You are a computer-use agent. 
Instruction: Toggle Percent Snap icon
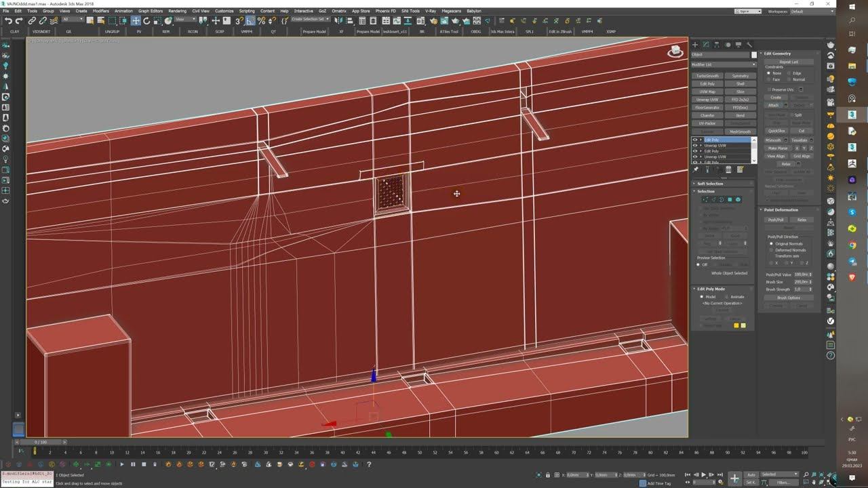tap(261, 21)
